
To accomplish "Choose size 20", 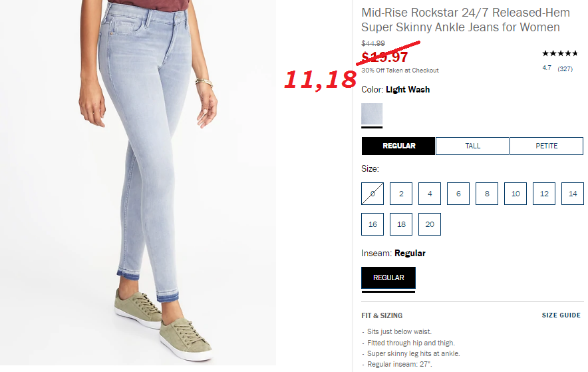I will click(x=430, y=224).
